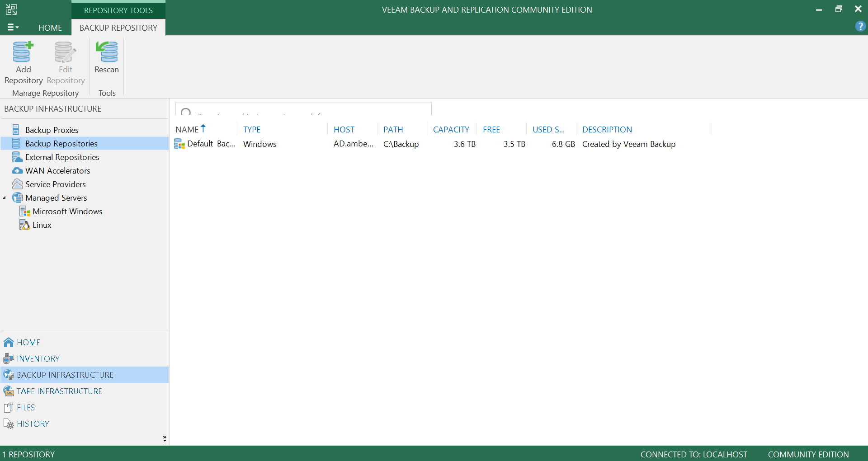Select the BACKUP REPOSITORY ribbon tab
868x461 pixels.
[118, 28]
